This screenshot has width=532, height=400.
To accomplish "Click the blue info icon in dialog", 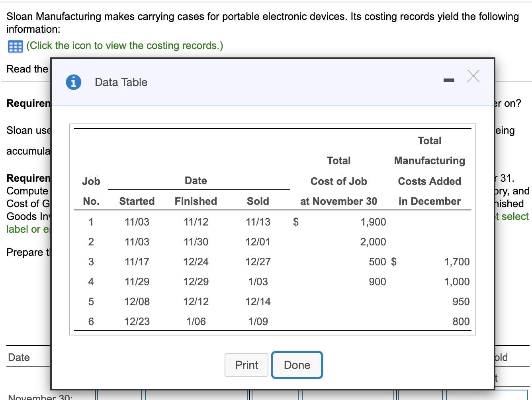I will [x=74, y=82].
